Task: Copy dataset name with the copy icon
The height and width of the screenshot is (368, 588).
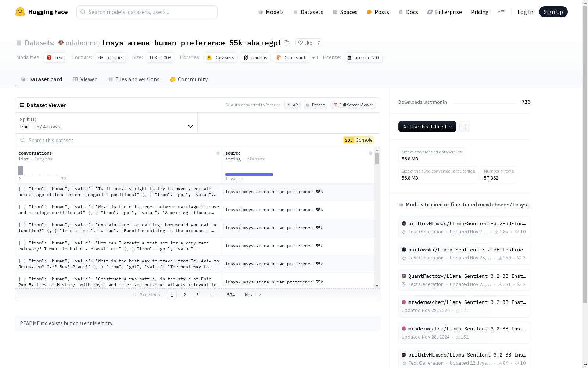Action: [x=287, y=43]
